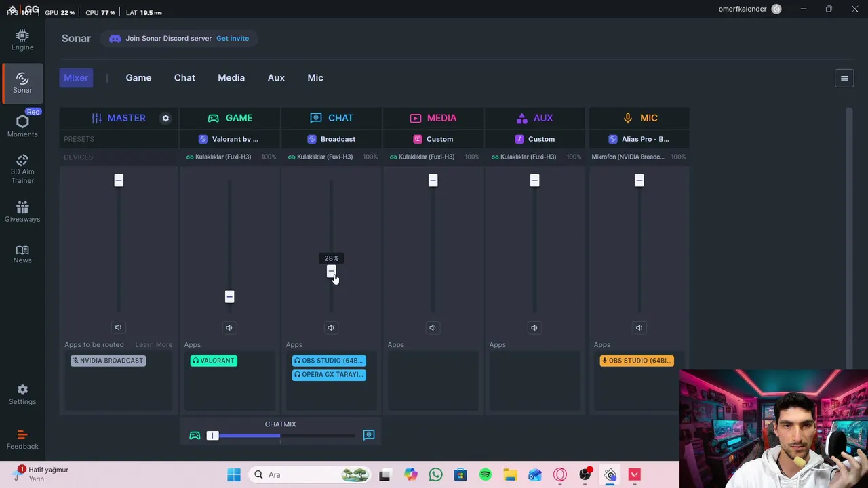Click the ChatMix chat icon
The height and width of the screenshot is (488, 868).
point(369,435)
